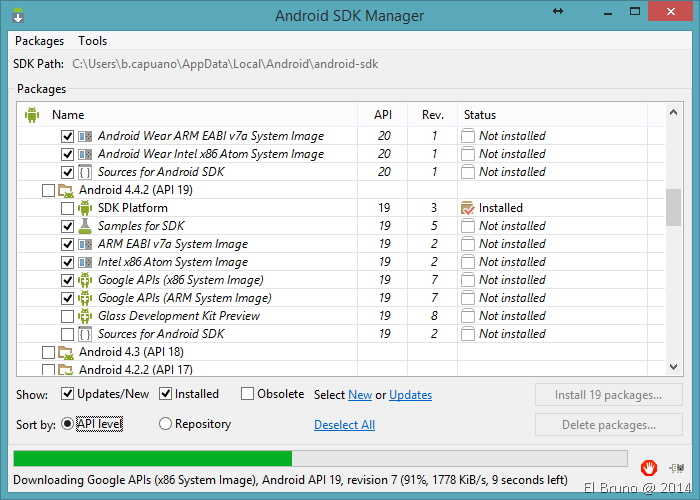The width and height of the screenshot is (700, 500).
Task: Click the Android 4.3 (API 18) folder icon
Action: coord(66,352)
